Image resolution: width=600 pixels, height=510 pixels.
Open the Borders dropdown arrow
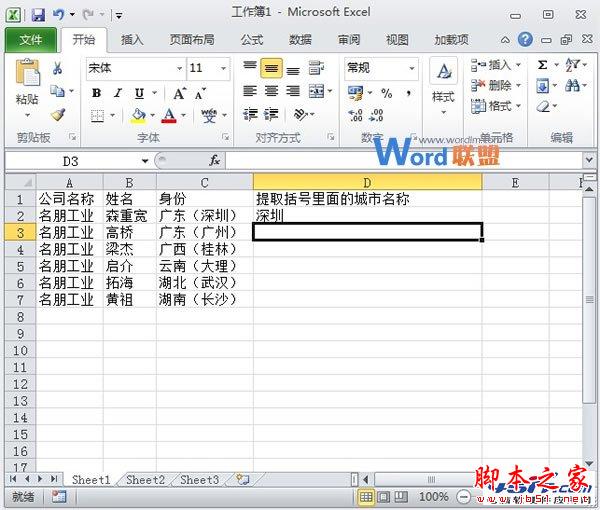pyautogui.click(x=112, y=115)
